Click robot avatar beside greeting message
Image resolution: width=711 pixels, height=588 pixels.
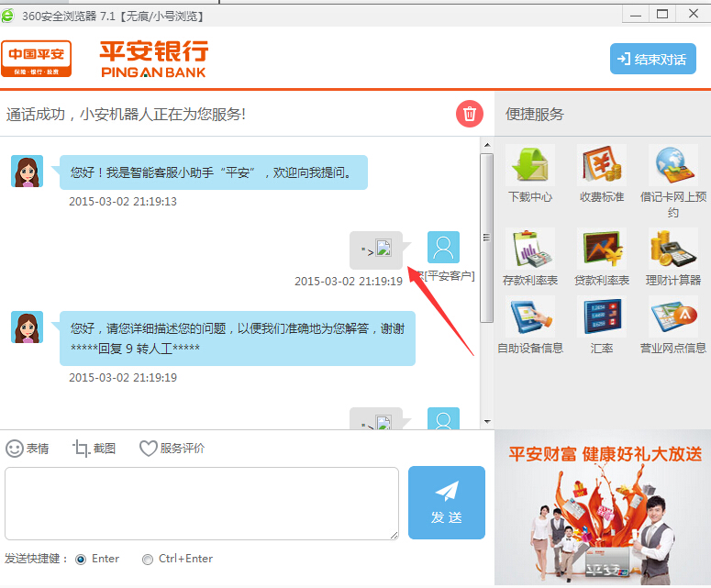(x=28, y=171)
